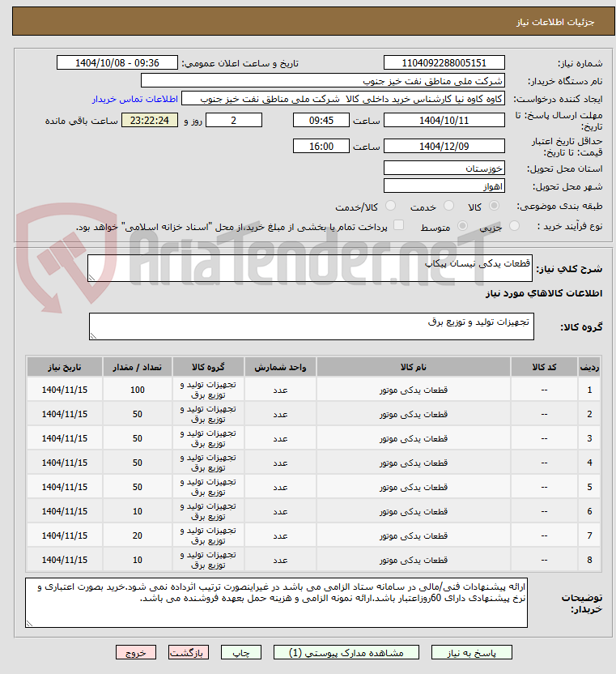This screenshot has height=674, width=616.
Task: Click the نام دستگاه خریدار field
Action: (x=323, y=81)
